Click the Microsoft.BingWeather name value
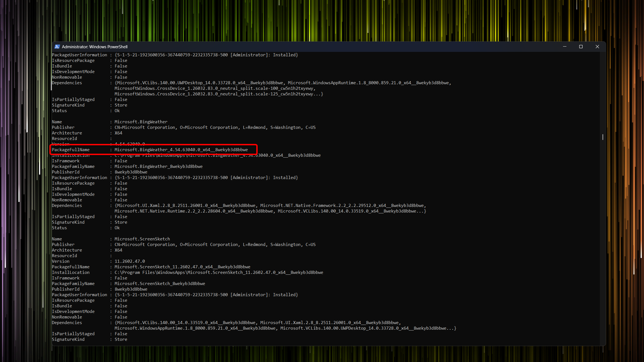 click(141, 122)
